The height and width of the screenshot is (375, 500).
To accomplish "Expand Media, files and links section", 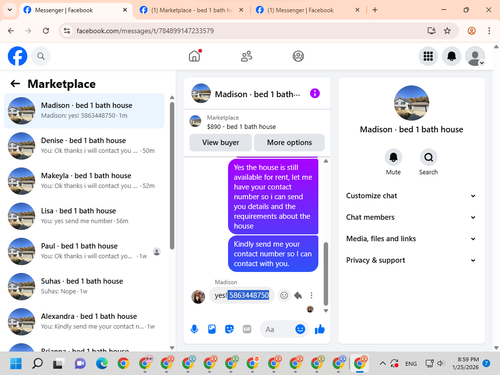I will 411,239.
